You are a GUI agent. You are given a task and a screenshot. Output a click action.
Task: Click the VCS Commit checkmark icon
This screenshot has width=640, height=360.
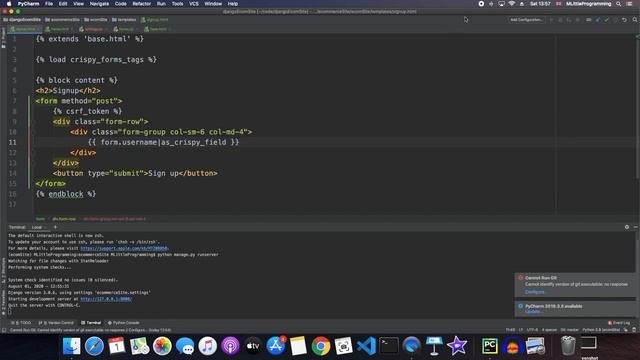pyautogui.click(x=607, y=20)
